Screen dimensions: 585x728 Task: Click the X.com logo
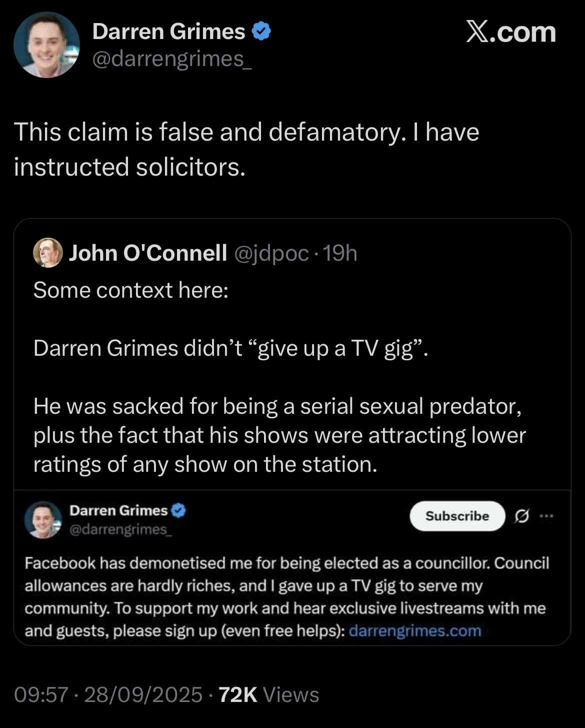pos(510,33)
